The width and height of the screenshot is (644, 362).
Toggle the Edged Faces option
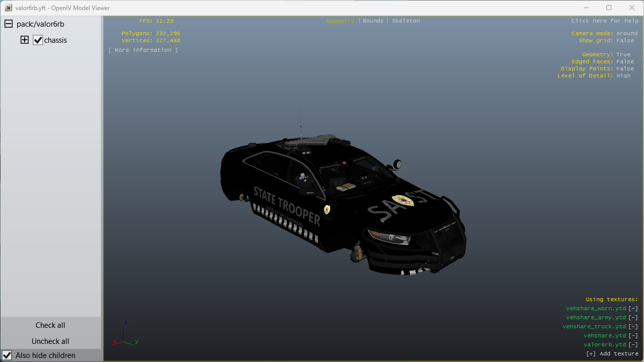625,62
